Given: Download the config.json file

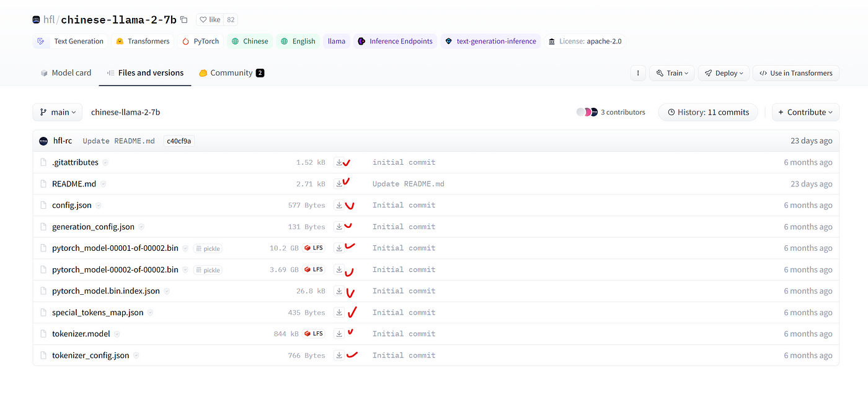Looking at the screenshot, I should tap(339, 205).
